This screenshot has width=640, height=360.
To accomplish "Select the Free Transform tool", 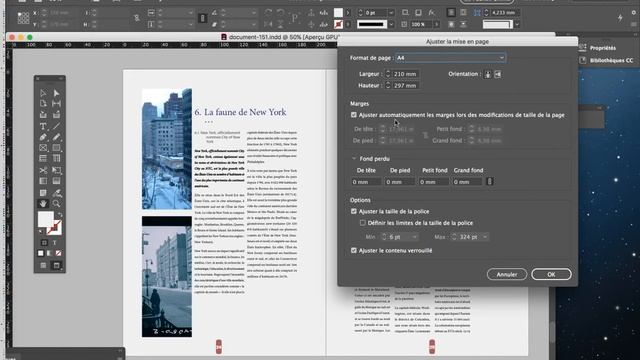I will tap(56, 170).
